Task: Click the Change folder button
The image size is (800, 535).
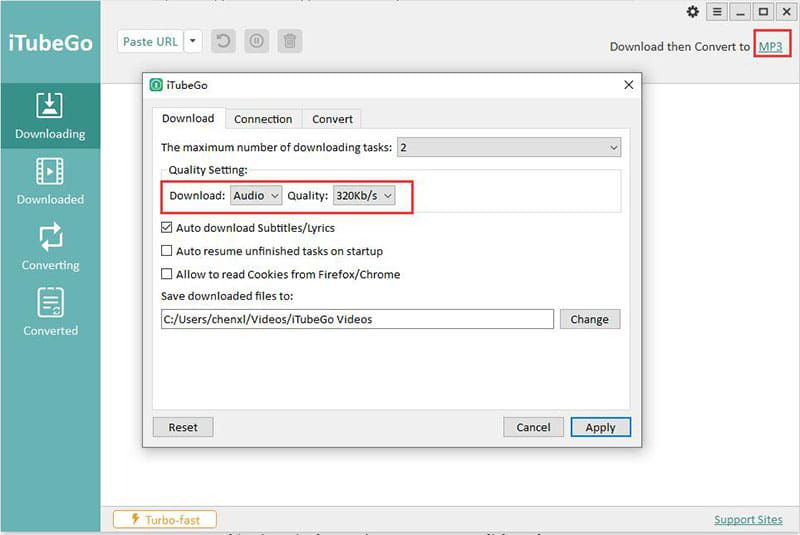Action: coord(590,319)
